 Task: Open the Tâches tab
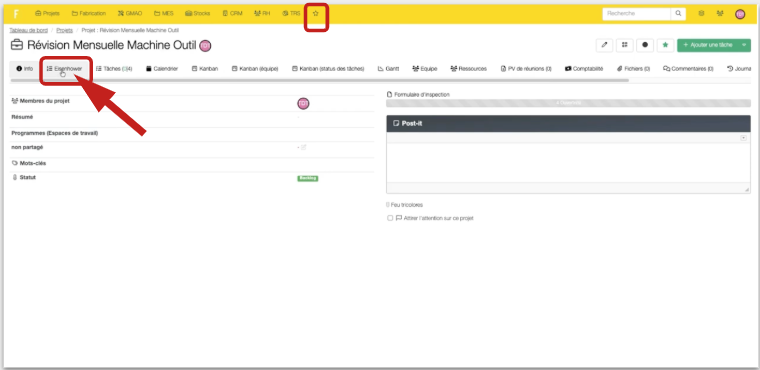tap(114, 69)
